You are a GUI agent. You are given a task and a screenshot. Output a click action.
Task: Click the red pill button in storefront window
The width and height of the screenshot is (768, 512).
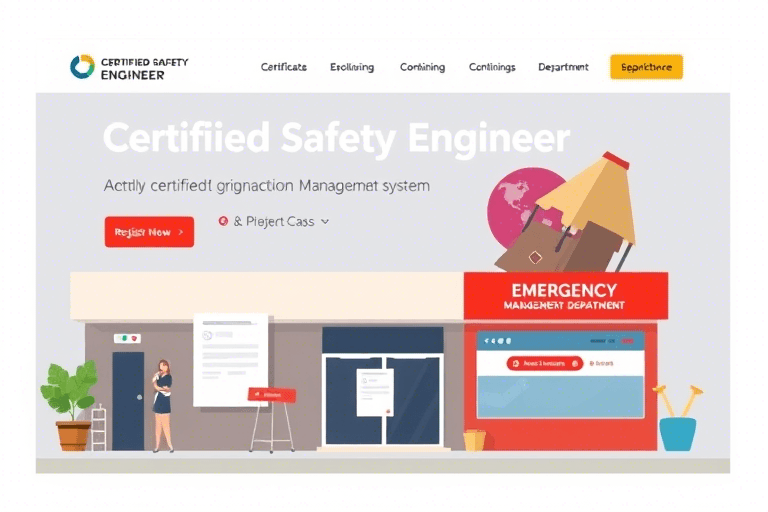coord(543,364)
